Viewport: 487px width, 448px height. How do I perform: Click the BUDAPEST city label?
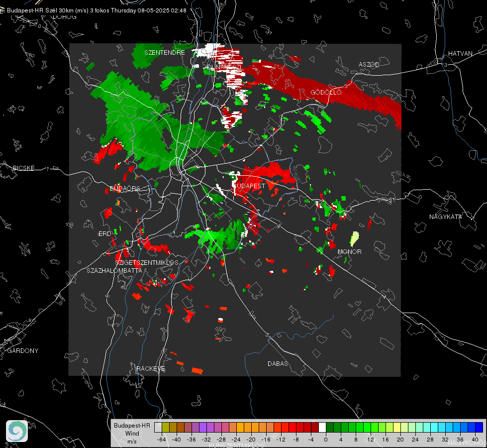coord(249,186)
